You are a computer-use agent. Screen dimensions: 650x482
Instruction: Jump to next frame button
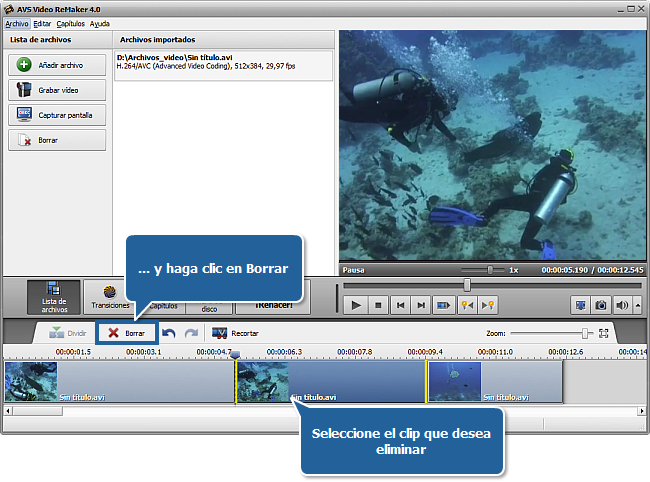421,305
